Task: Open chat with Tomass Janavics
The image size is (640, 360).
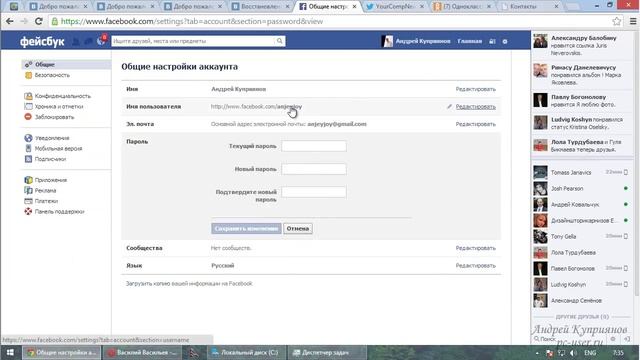Action: point(582,173)
